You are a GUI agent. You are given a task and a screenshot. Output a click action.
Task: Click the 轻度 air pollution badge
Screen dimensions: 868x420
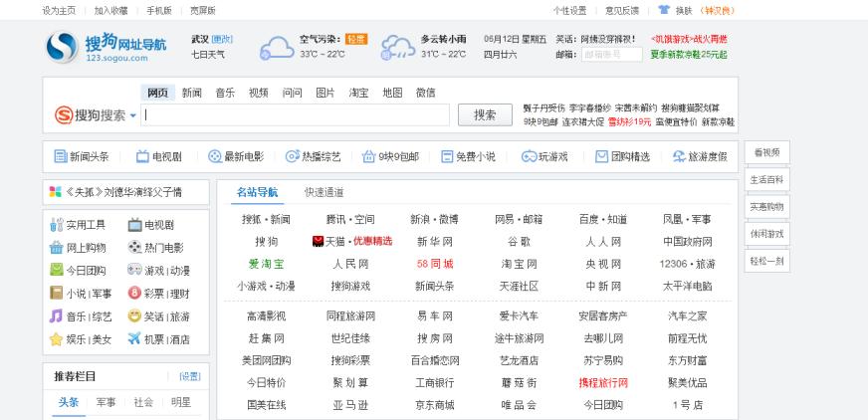356,39
